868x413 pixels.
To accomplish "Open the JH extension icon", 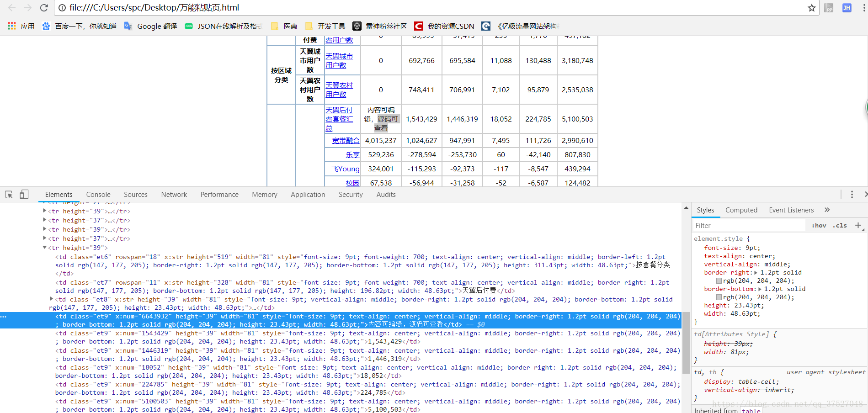I will 847,8.
